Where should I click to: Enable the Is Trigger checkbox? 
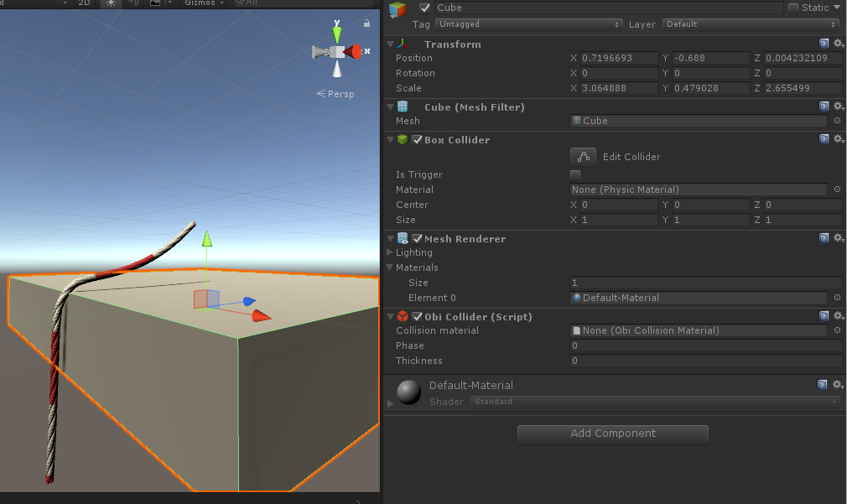coord(575,174)
